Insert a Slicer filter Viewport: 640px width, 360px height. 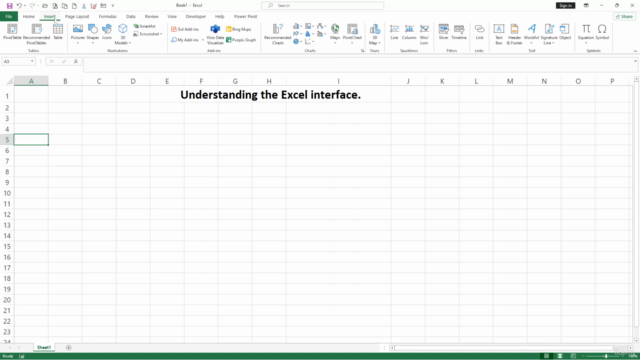pos(444,32)
